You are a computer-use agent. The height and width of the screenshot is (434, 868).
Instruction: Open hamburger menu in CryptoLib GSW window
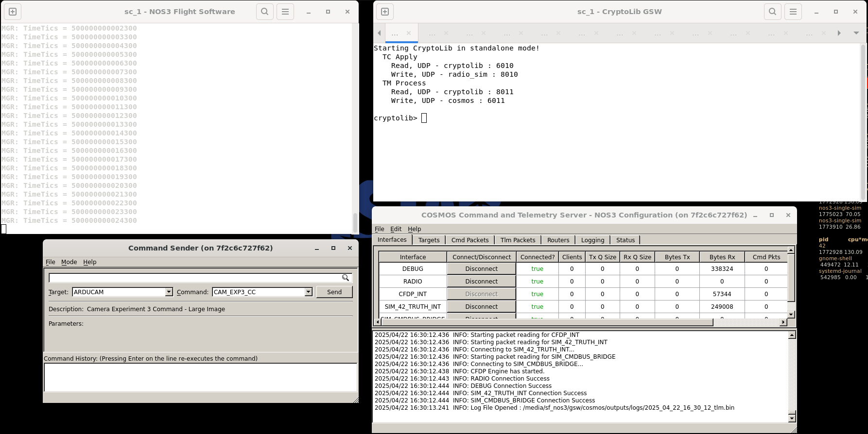(793, 12)
